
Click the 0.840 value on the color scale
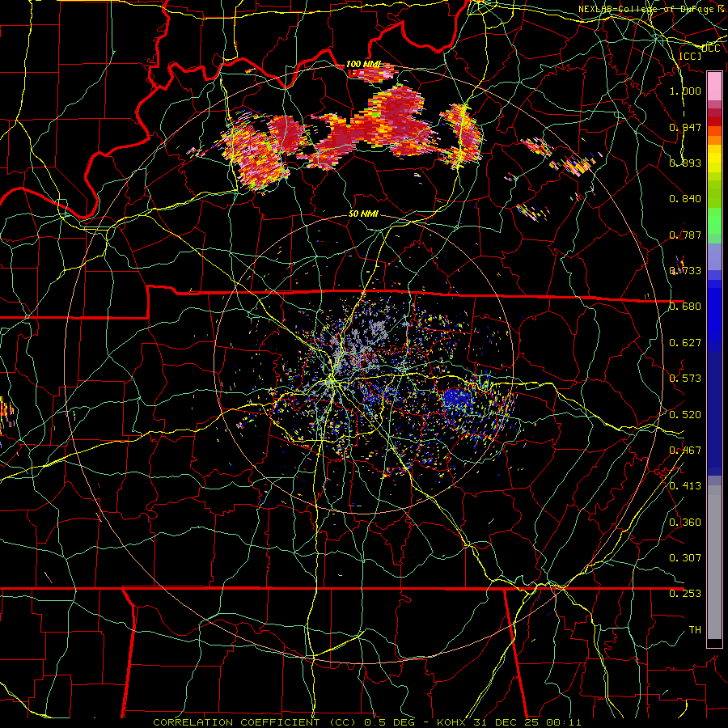[x=685, y=199]
